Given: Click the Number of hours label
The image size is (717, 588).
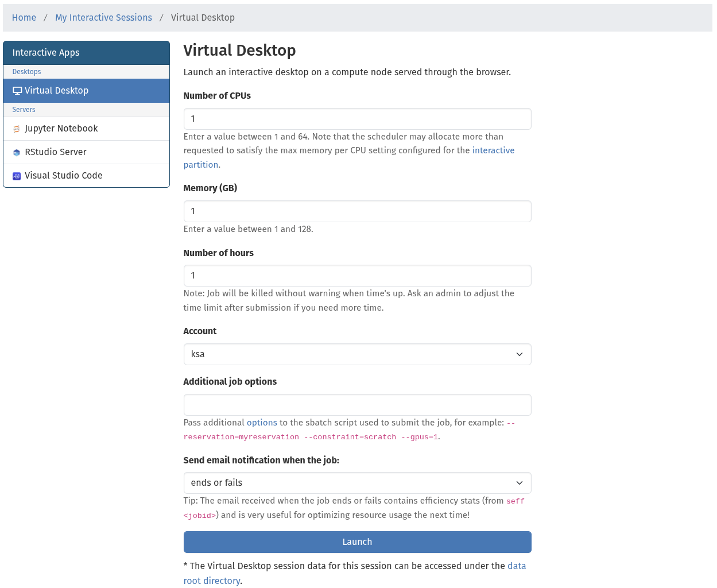Looking at the screenshot, I should pos(218,253).
